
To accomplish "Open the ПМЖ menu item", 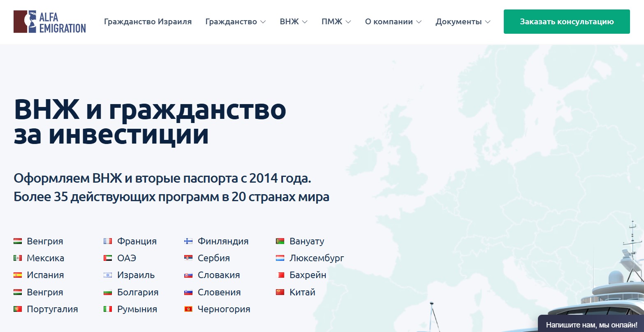I will (336, 21).
